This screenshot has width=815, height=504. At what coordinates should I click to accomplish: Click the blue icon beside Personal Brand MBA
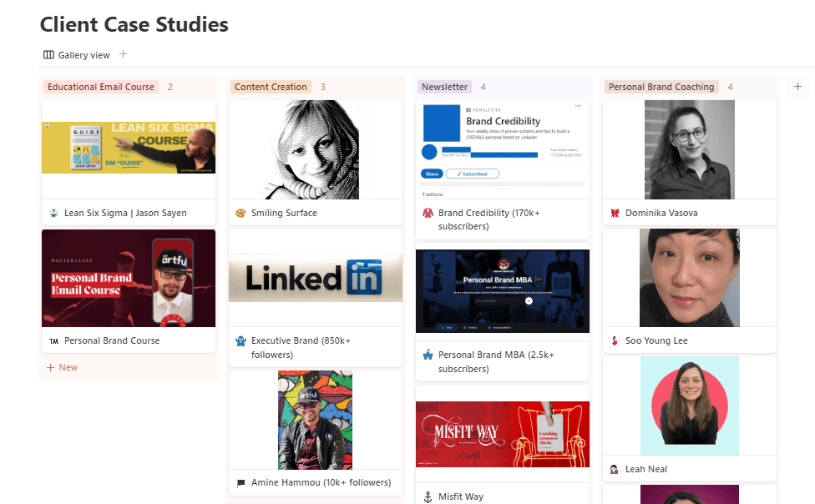coord(428,355)
